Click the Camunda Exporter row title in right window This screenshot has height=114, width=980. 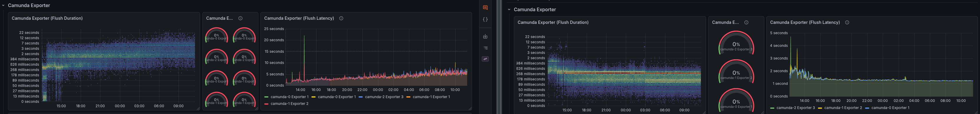(534, 9)
